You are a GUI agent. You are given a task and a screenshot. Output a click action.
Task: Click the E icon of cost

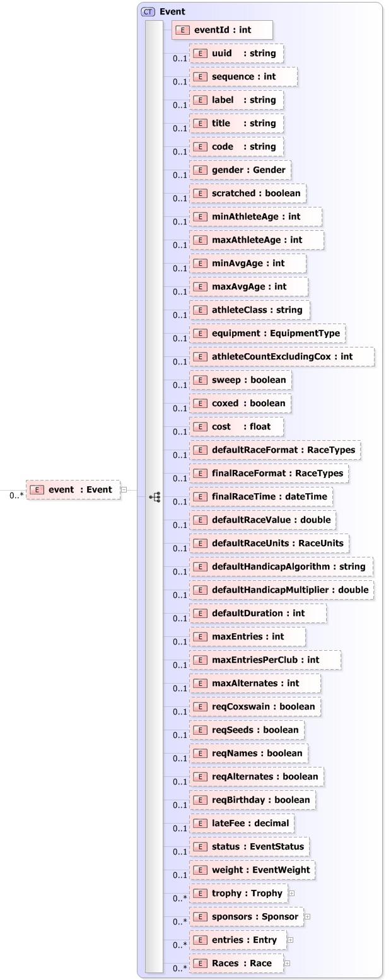200,426
